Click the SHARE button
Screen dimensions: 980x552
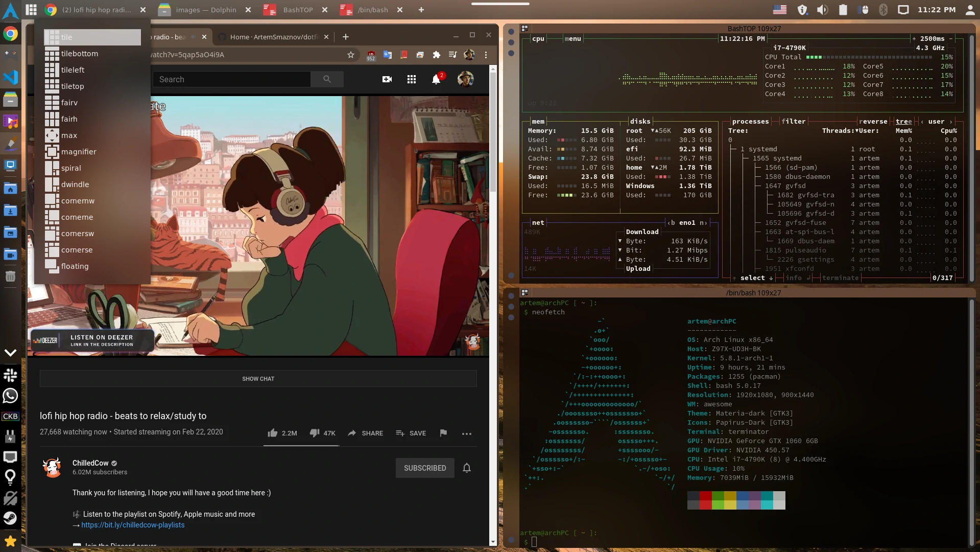click(x=365, y=433)
